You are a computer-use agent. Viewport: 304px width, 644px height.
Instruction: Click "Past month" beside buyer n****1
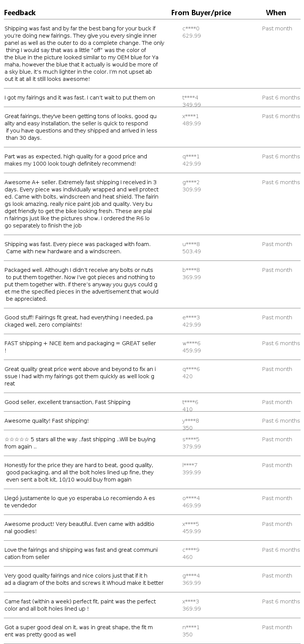[277, 627]
